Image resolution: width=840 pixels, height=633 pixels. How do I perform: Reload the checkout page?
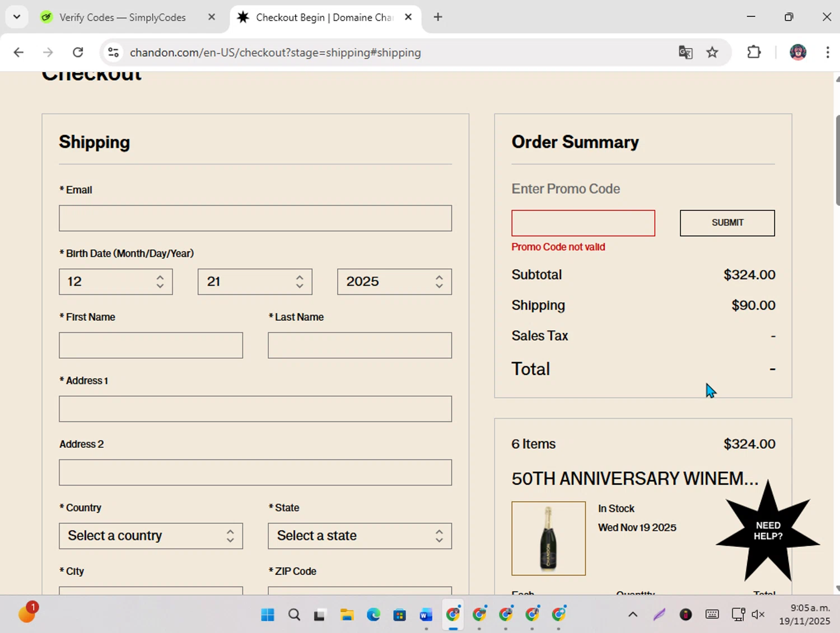[78, 52]
